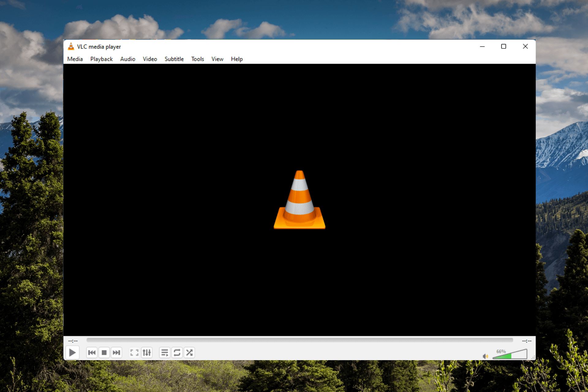This screenshot has width=588, height=392.
Task: Open the Playback menu
Action: 101,59
